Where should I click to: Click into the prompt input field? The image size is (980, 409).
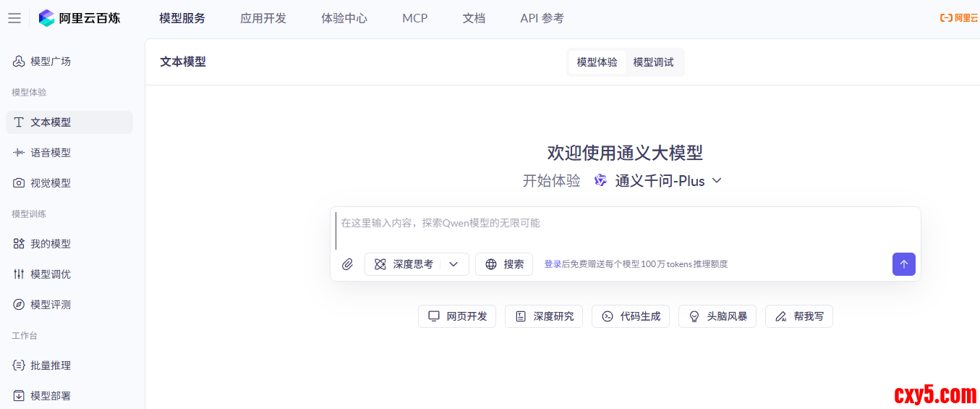(626, 229)
